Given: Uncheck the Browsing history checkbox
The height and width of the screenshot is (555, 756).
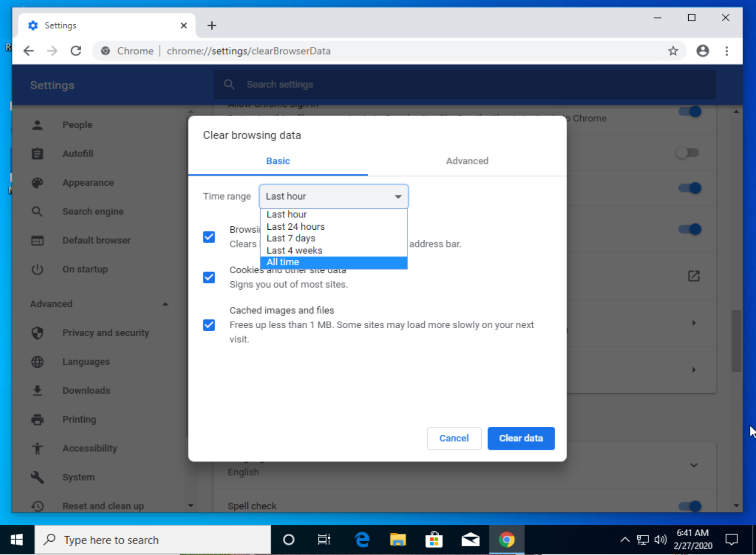Looking at the screenshot, I should pos(209,237).
